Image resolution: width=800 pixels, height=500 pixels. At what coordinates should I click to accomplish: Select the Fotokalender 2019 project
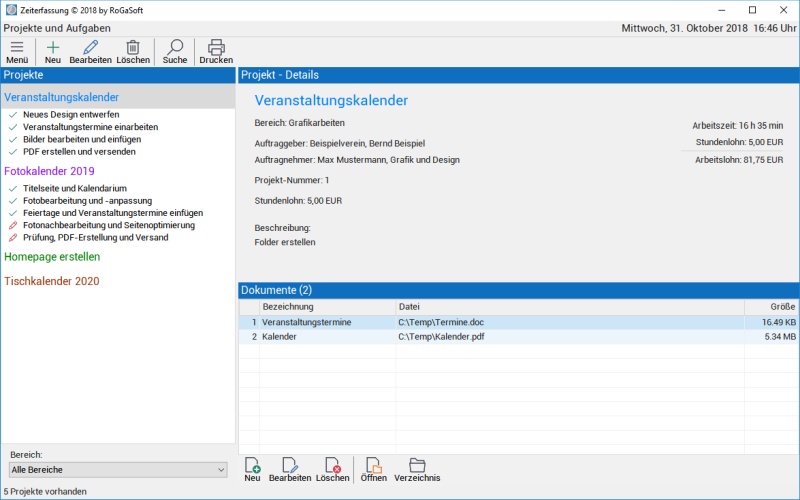[x=49, y=171]
